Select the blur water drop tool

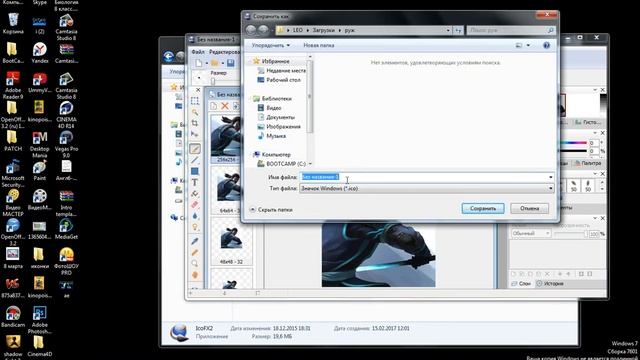[x=195, y=216]
